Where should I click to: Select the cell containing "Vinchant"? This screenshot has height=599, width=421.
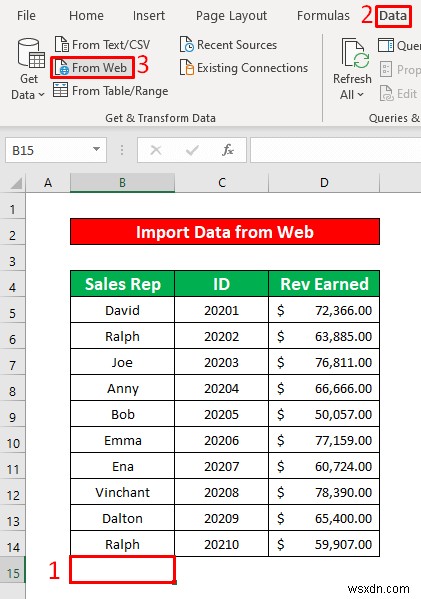pos(123,492)
